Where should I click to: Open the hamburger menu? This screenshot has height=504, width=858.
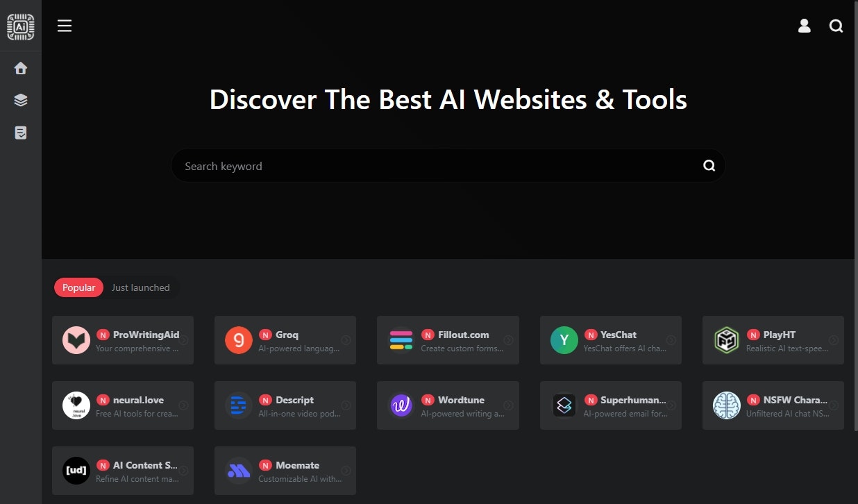pyautogui.click(x=65, y=26)
